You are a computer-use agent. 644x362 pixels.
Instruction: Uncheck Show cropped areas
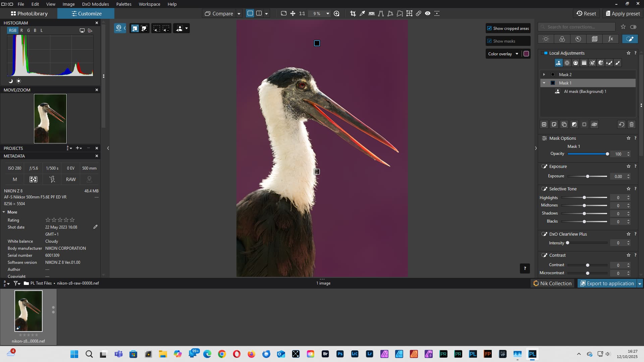coord(489,28)
